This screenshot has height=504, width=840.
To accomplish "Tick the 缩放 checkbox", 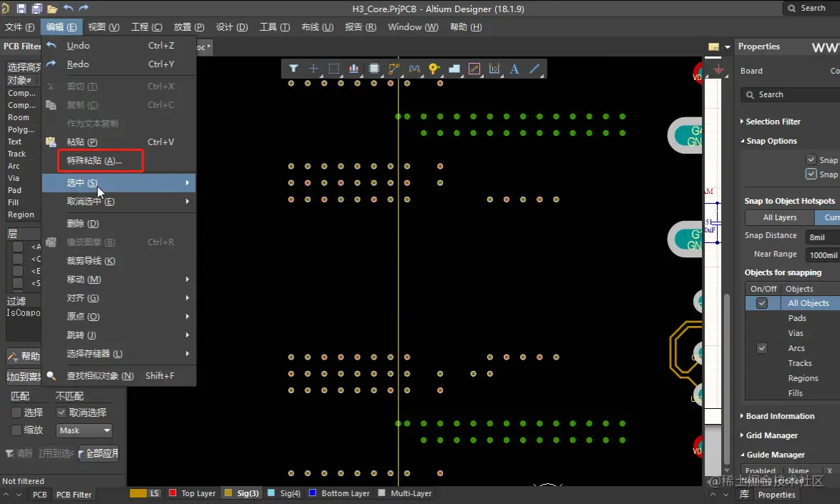I will pyautogui.click(x=16, y=430).
